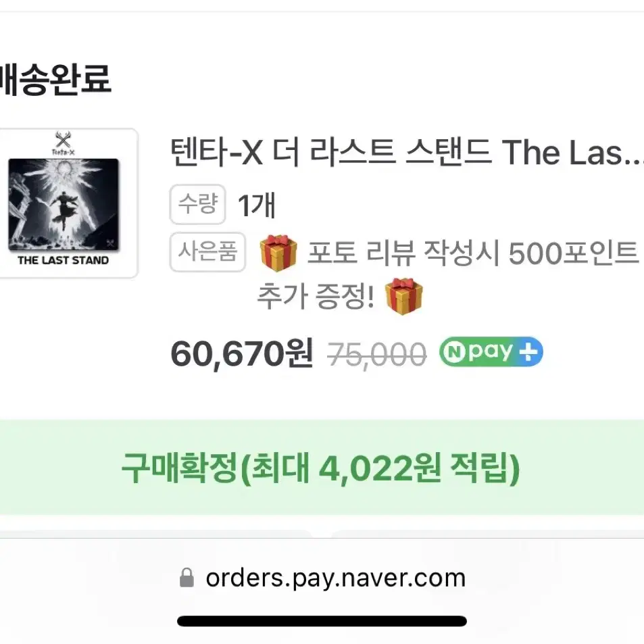Click the 60,670원 sale price
The height and width of the screenshot is (644, 644).
click(x=242, y=353)
